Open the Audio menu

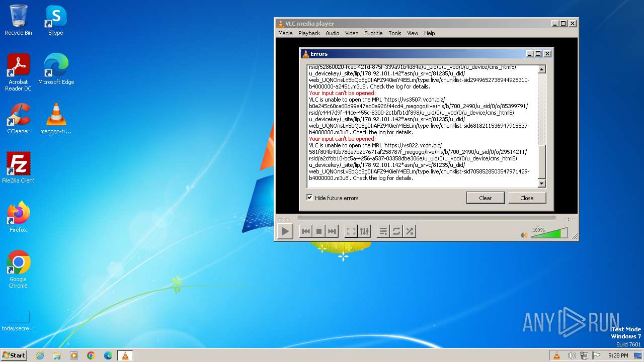tap(332, 33)
